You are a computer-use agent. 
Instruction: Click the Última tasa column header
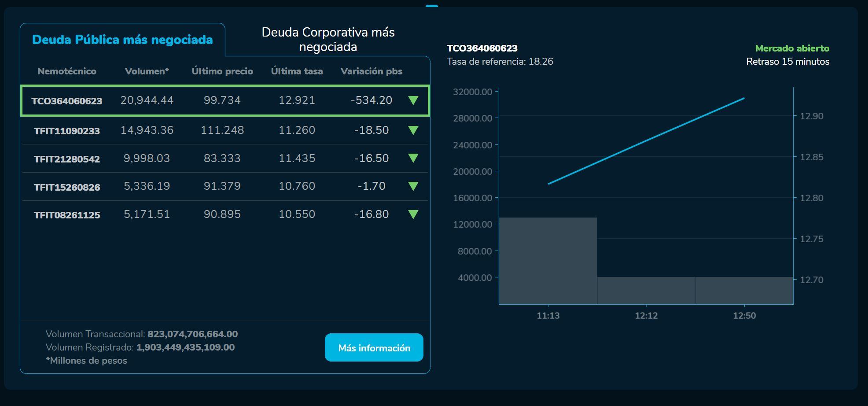pos(297,71)
